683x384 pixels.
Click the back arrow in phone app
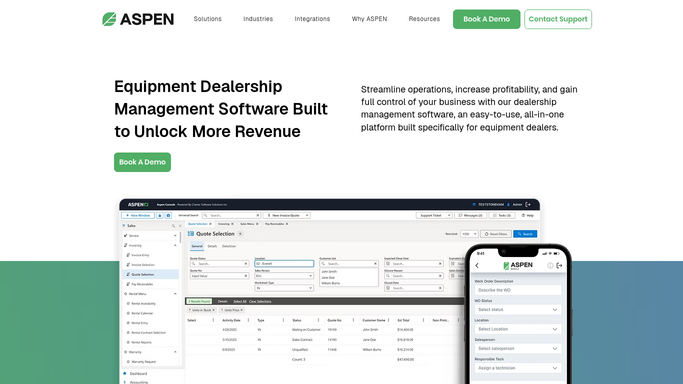[x=477, y=266]
